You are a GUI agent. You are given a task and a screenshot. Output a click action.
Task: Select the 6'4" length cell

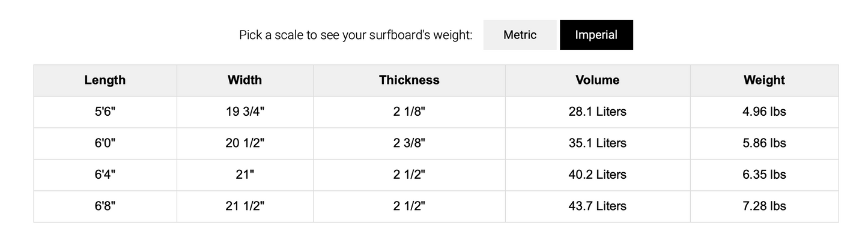coord(105,175)
